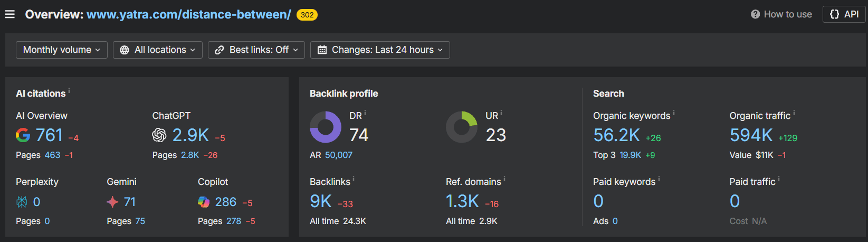Click the Paid keywords info icon

pos(659,179)
